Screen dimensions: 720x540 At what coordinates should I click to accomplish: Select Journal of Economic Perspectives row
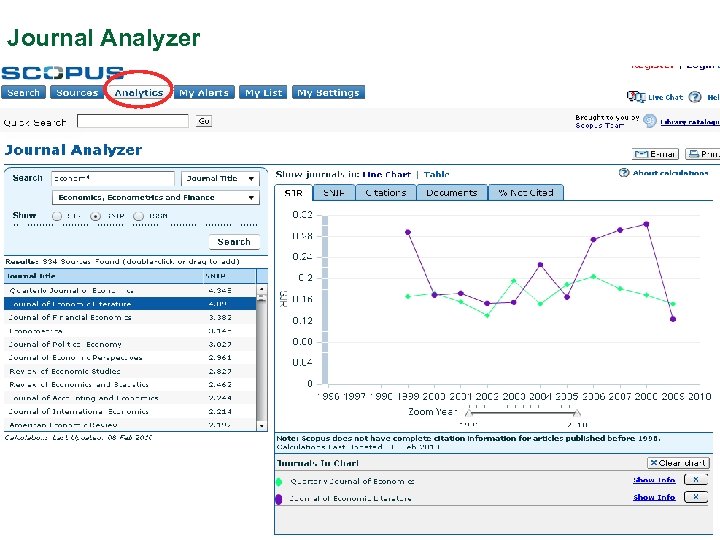130,357
